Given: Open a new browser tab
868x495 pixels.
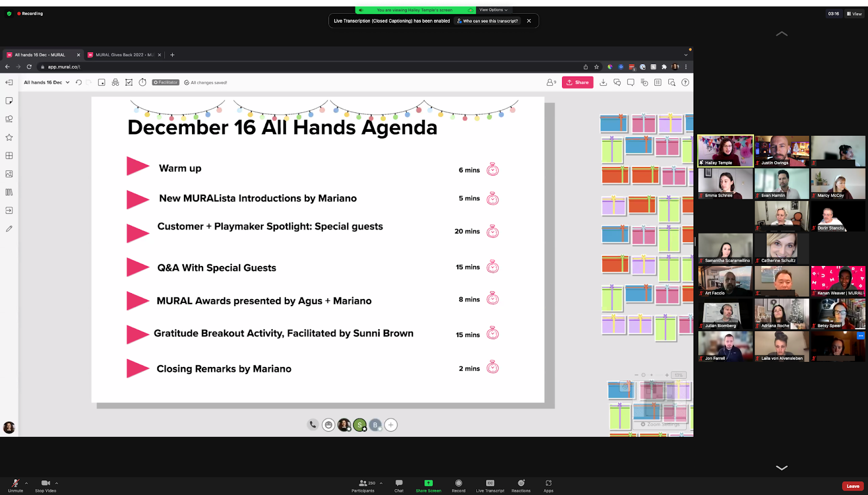Looking at the screenshot, I should (173, 55).
